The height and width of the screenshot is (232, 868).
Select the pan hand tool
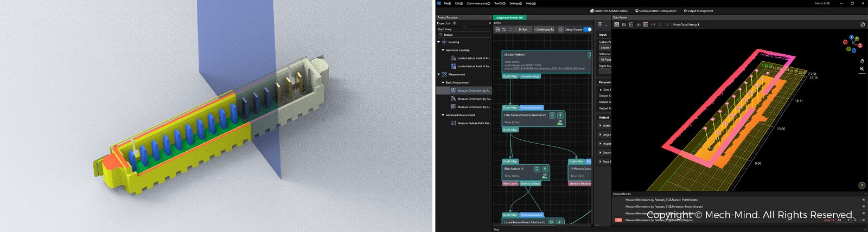pos(862,61)
